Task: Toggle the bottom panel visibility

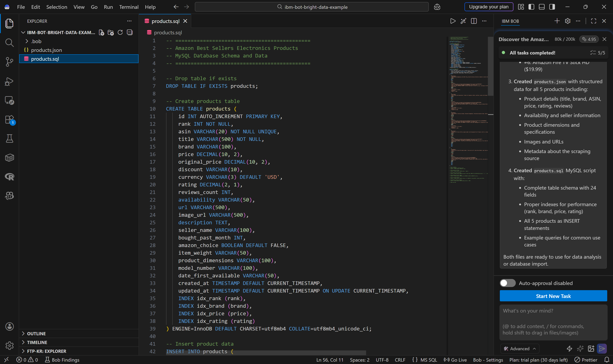Action: pos(542,7)
